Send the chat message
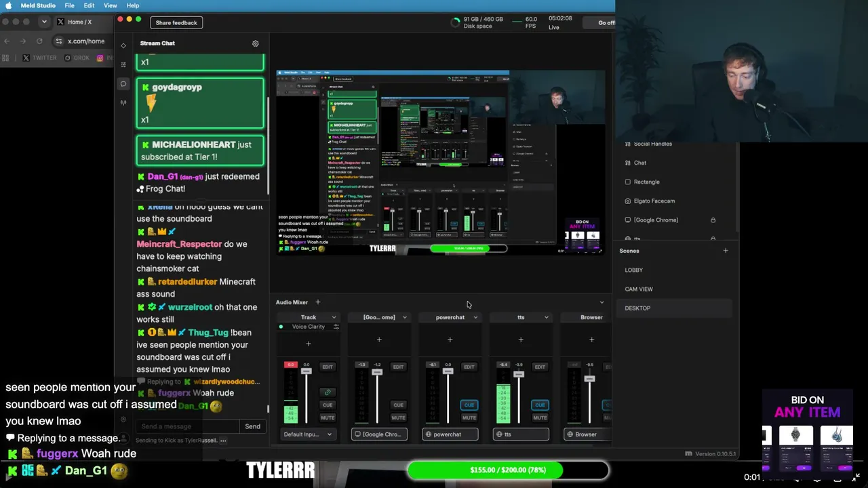868x488 pixels. click(252, 426)
